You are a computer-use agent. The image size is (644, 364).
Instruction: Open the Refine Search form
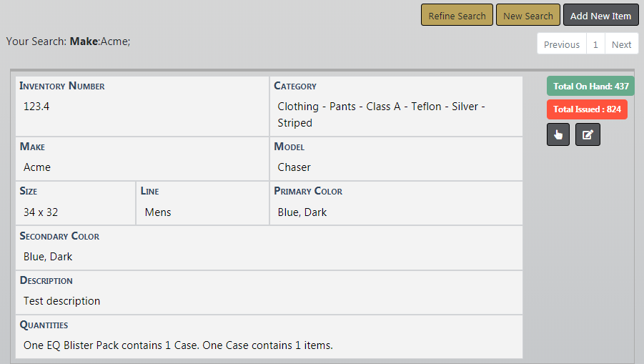tap(457, 16)
